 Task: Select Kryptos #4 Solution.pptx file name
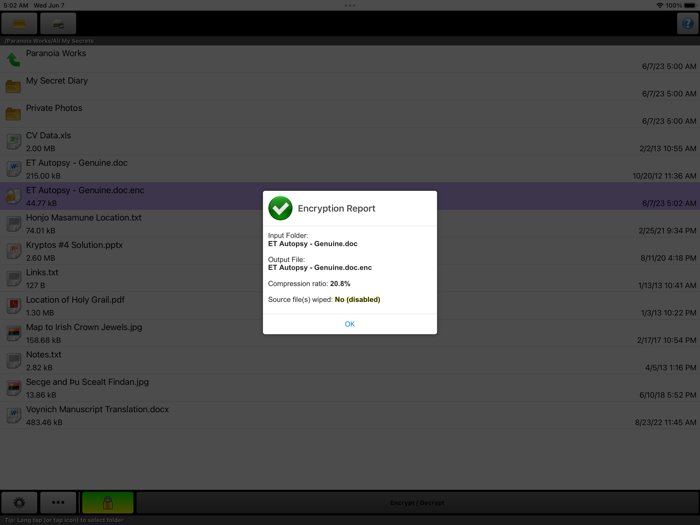[74, 245]
